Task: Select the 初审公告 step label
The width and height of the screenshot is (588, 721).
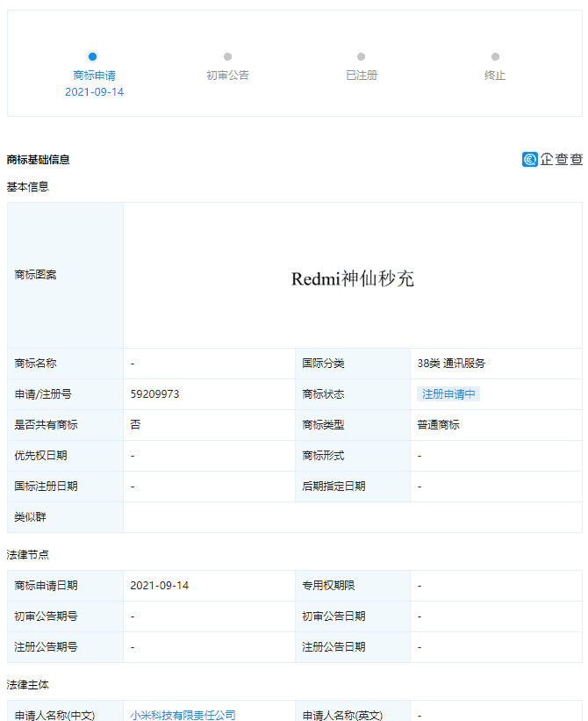Action: [x=227, y=75]
